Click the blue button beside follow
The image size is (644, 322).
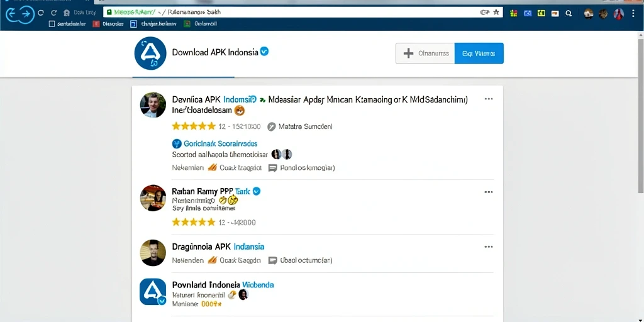(x=479, y=53)
